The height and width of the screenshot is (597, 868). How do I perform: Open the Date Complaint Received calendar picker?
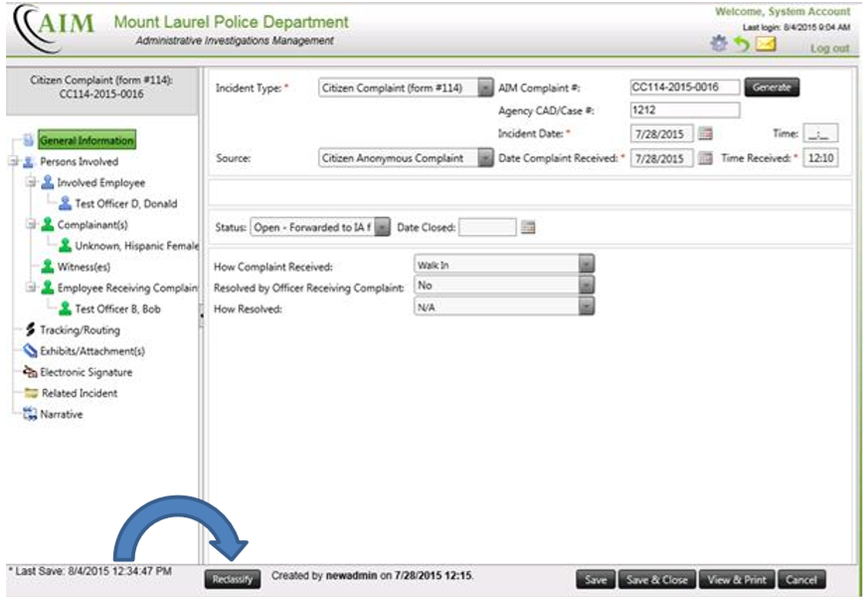pos(705,158)
